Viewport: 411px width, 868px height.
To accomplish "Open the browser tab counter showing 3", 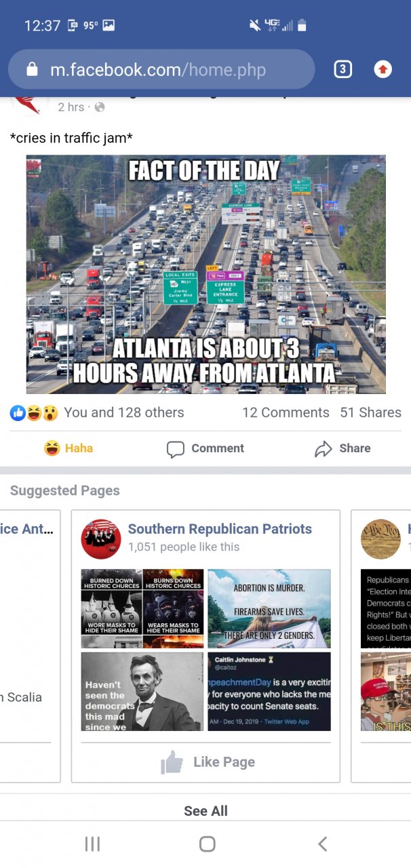I will pyautogui.click(x=343, y=69).
